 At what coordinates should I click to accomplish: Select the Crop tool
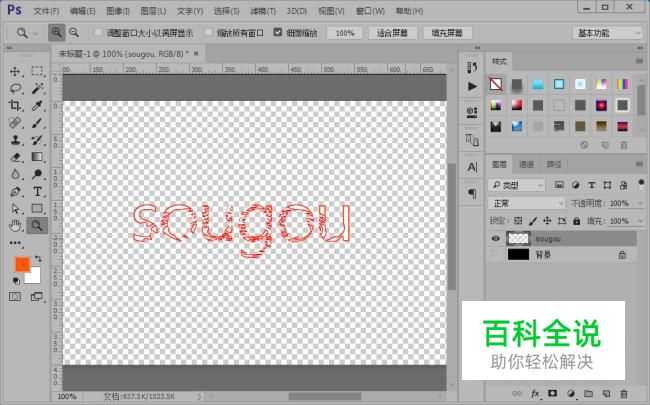pyautogui.click(x=15, y=105)
